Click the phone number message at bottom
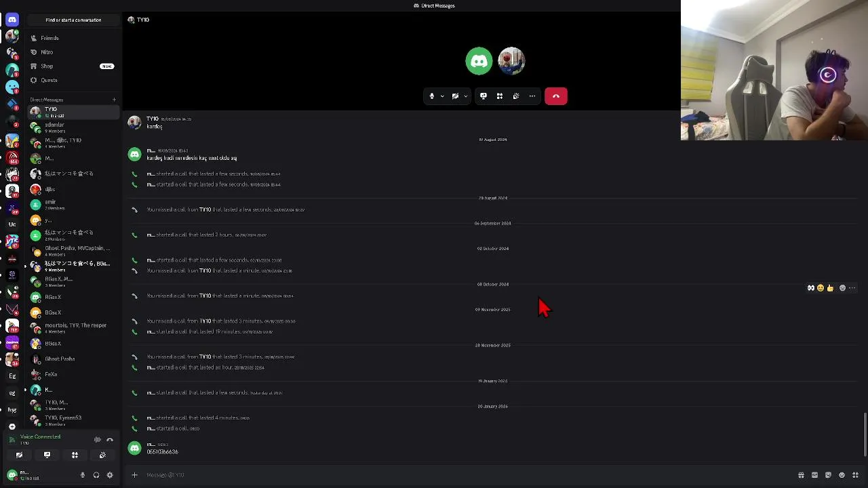The width and height of the screenshot is (868, 488). (163, 452)
